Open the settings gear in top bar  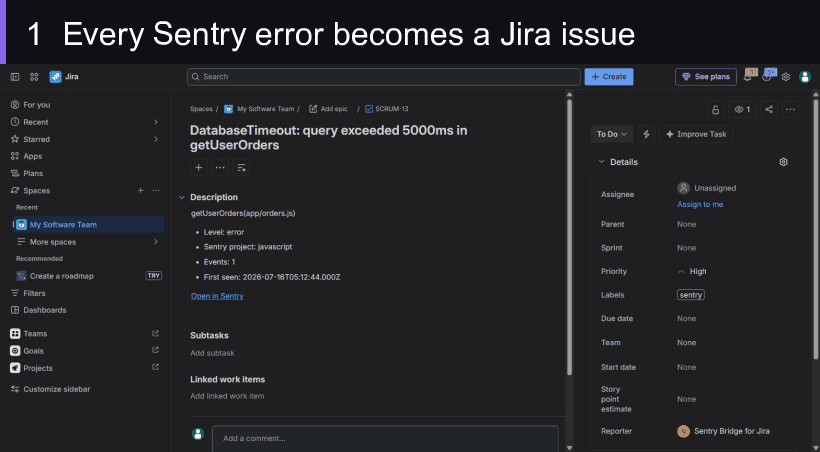785,77
